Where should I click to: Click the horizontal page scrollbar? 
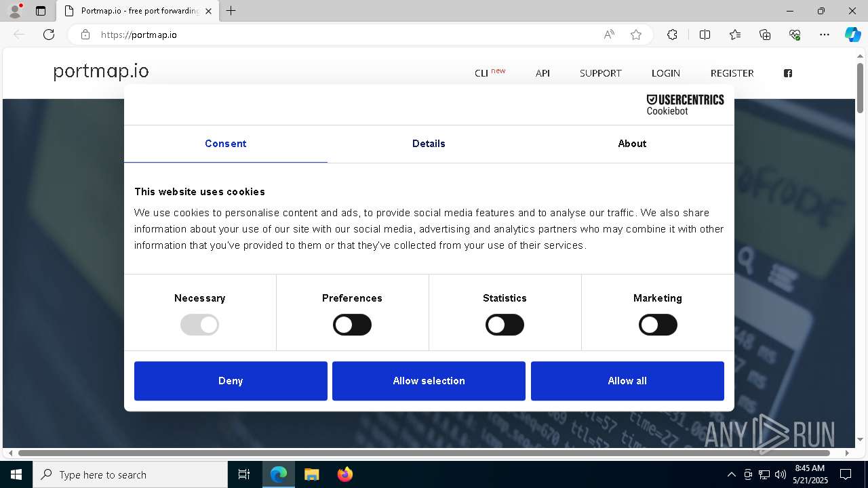coord(424,453)
